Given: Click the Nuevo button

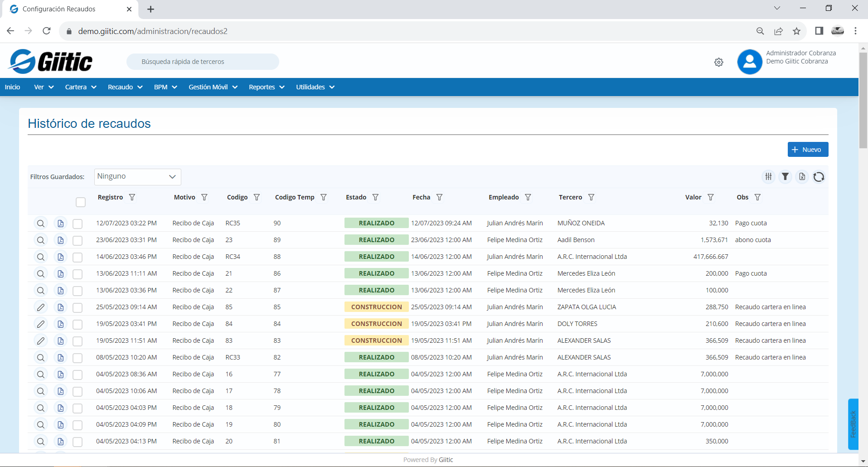Looking at the screenshot, I should pos(807,150).
